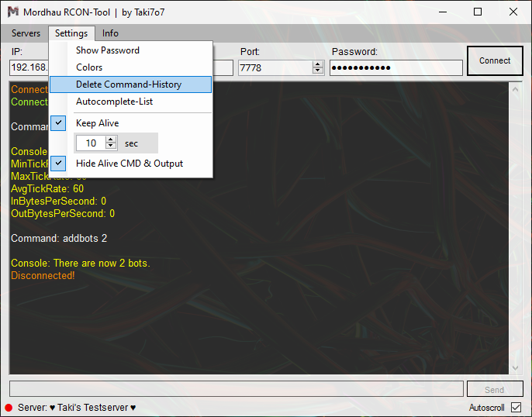Image resolution: width=532 pixels, height=417 pixels.
Task: Open the Servers menu
Action: [26, 33]
